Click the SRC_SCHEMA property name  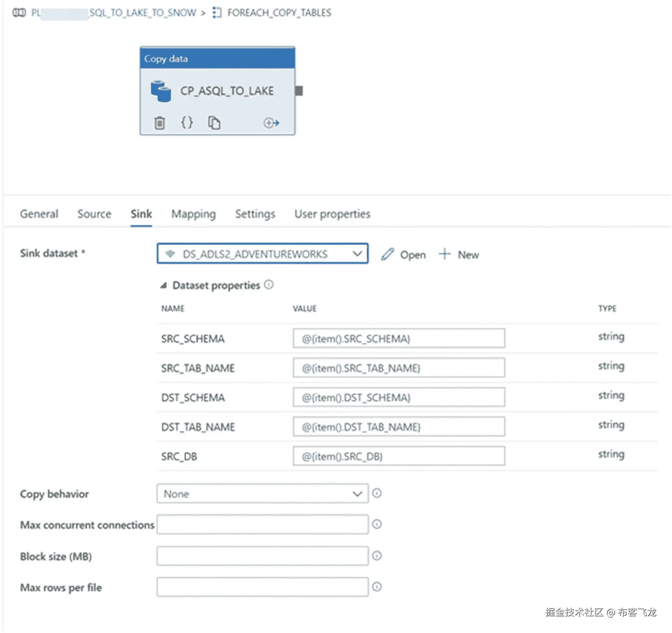[x=193, y=339]
